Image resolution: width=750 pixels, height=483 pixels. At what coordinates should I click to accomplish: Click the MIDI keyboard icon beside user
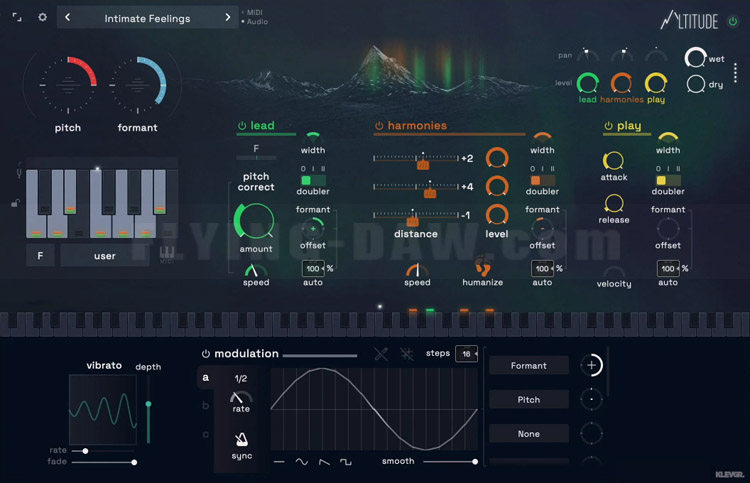tap(167, 253)
